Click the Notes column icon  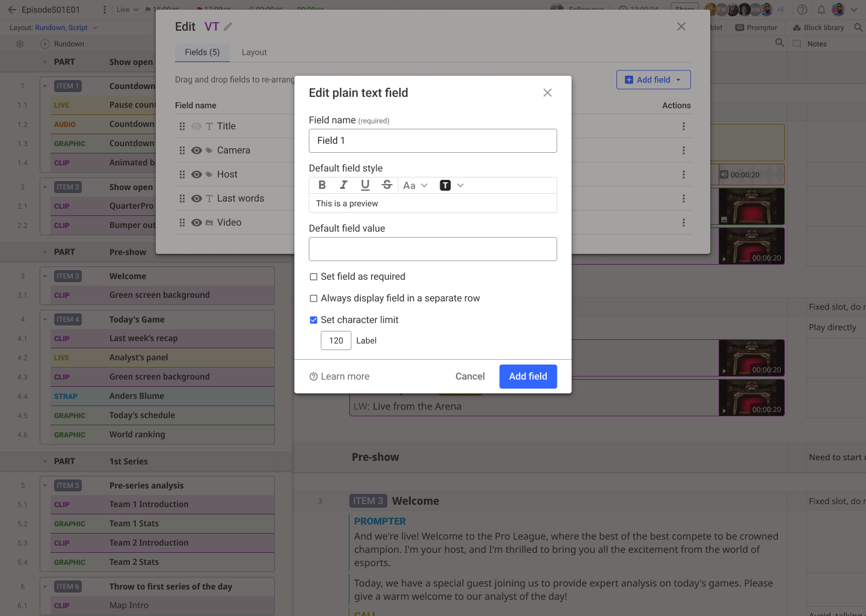click(x=797, y=44)
